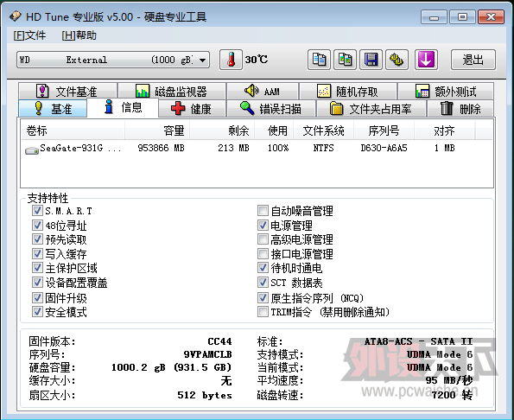Click the 对齐 column header
The image size is (514, 420).
pyautogui.click(x=444, y=130)
